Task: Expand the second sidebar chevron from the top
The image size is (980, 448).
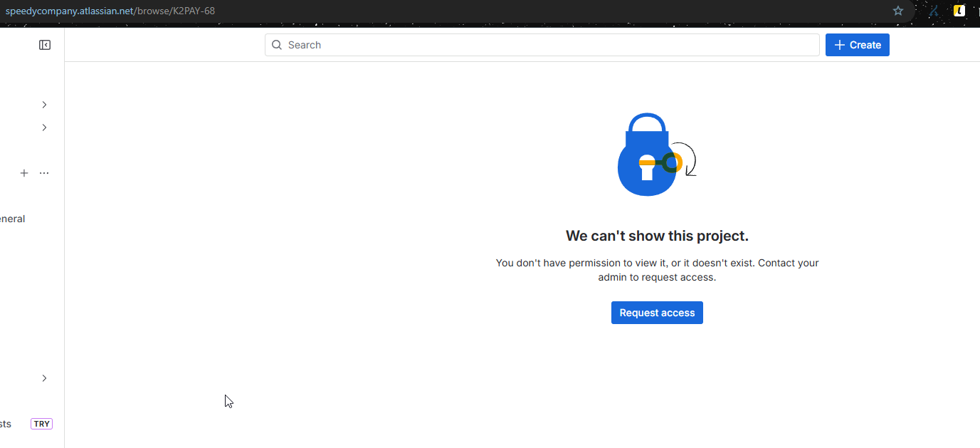Action: click(x=44, y=127)
